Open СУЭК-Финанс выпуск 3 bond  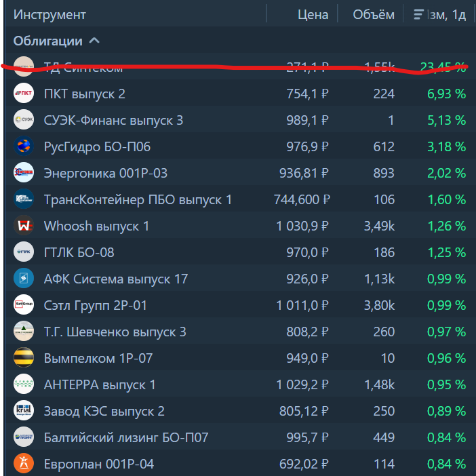pyautogui.click(x=113, y=120)
